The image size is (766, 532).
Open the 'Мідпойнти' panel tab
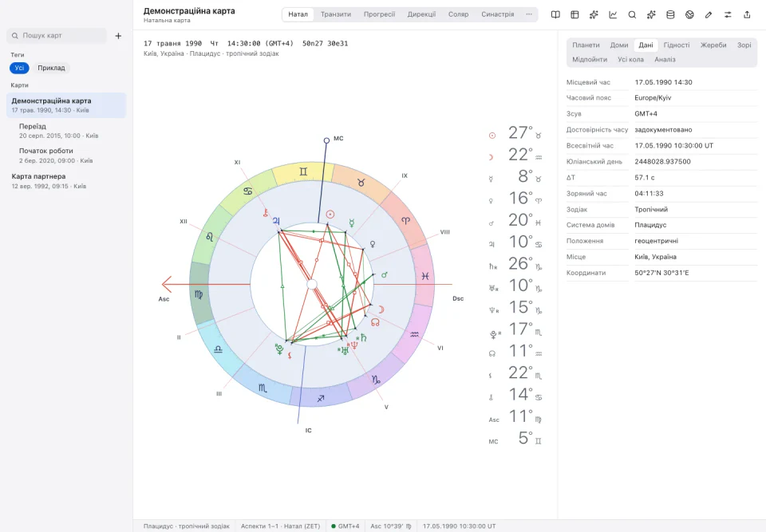tap(590, 60)
